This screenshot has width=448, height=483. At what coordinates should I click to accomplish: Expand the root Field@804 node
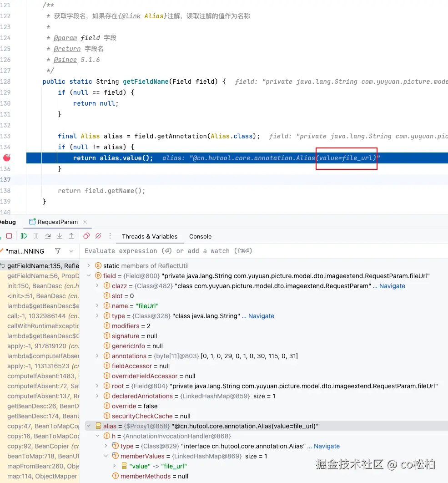pyautogui.click(x=97, y=386)
